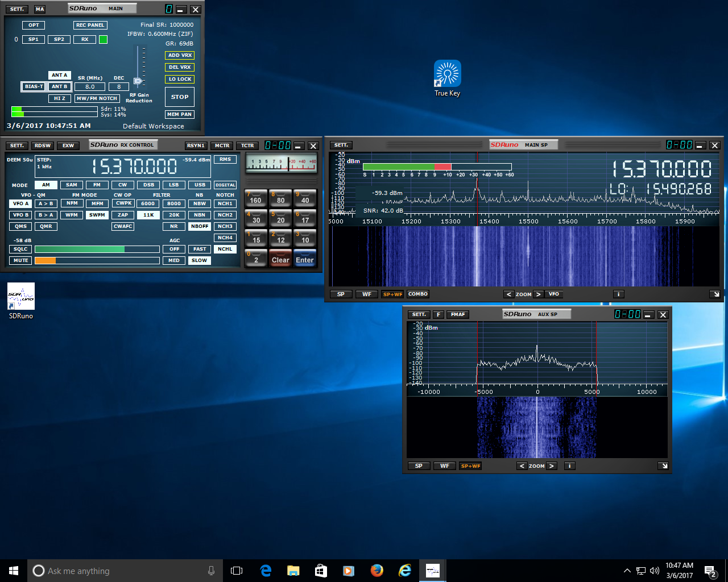Switch the Main SP view to WF
Image resolution: width=728 pixels, height=582 pixels.
tap(367, 294)
